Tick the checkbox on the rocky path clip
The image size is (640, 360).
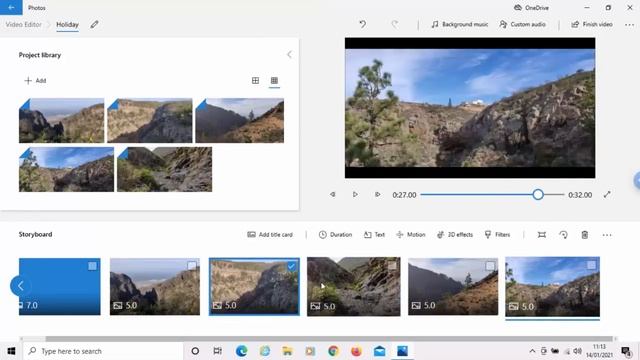(x=392, y=266)
